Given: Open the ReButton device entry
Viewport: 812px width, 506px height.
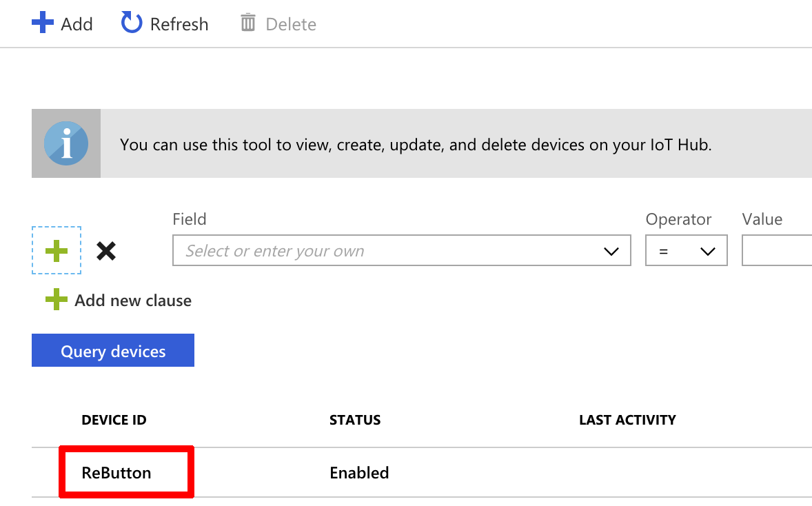Looking at the screenshot, I should coord(116,473).
